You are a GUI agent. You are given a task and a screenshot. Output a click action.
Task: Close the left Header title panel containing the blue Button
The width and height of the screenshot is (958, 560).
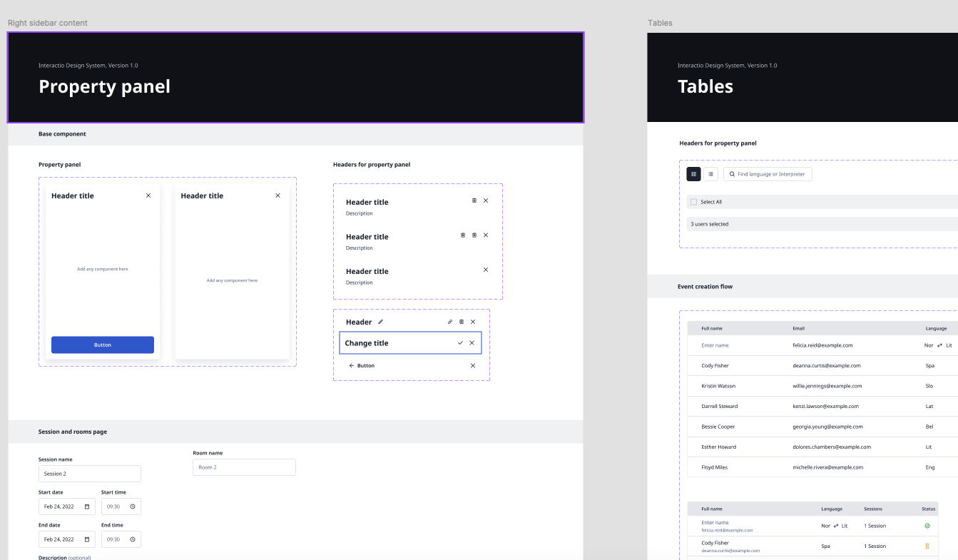(x=148, y=195)
